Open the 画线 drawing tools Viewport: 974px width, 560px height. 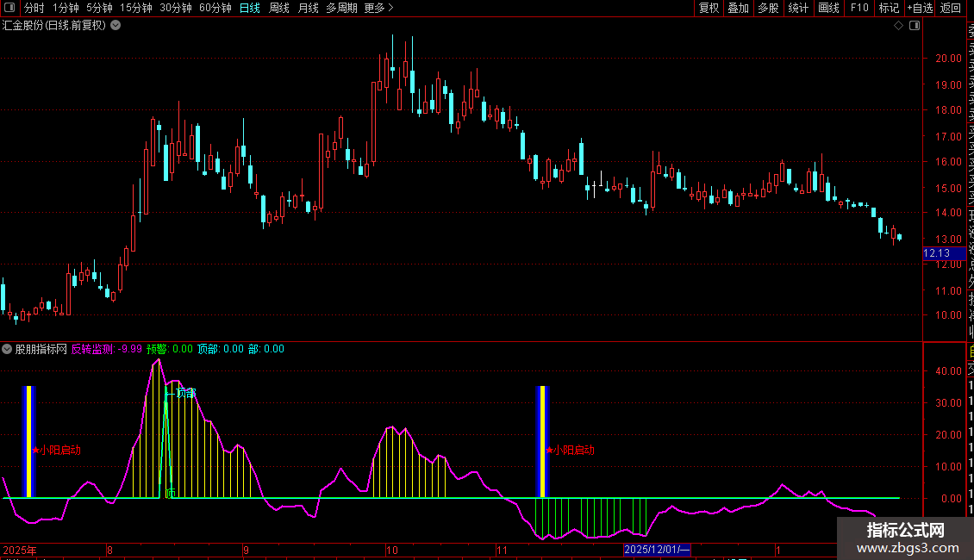(828, 9)
